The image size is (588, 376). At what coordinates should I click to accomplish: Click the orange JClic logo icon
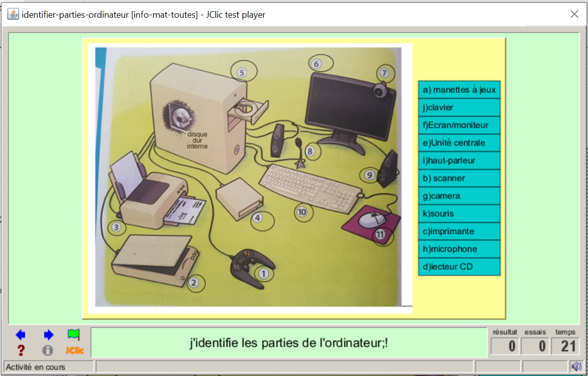(75, 350)
